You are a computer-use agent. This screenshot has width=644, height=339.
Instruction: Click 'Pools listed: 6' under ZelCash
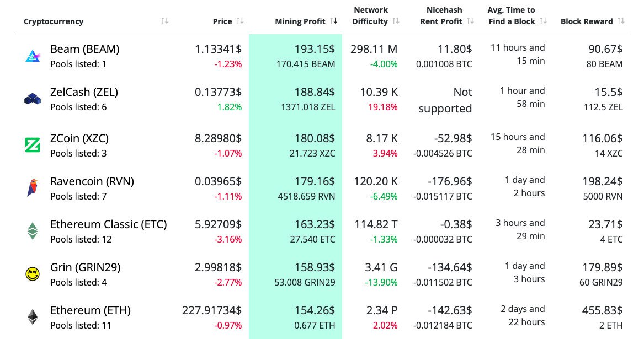78,107
